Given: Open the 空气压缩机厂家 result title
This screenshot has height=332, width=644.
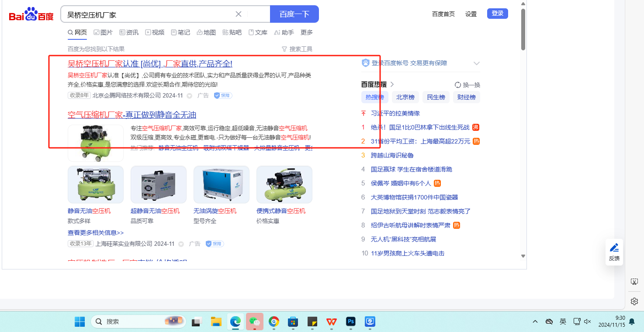Looking at the screenshot, I should pos(132,115).
